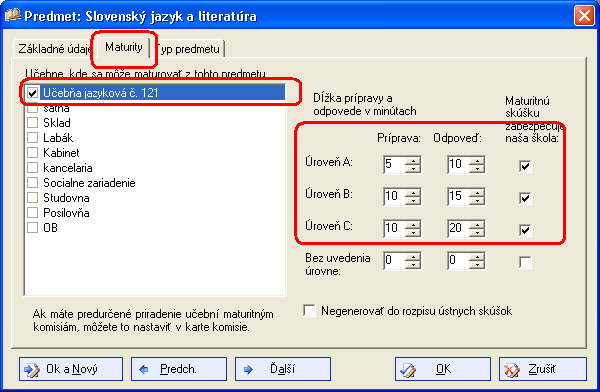The image size is (600, 392).
Task: Toggle Úroveň A school-provided checkbox
Action: coord(525,166)
